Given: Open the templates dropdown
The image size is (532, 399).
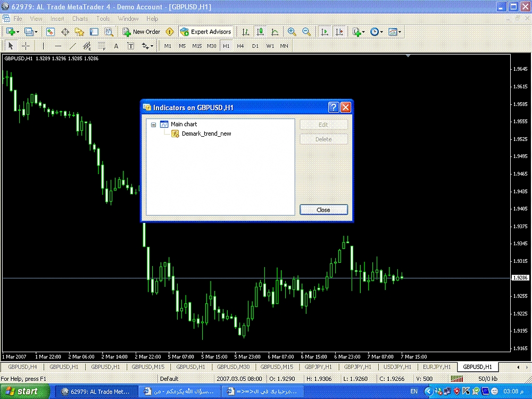Looking at the screenshot, I should (395, 32).
